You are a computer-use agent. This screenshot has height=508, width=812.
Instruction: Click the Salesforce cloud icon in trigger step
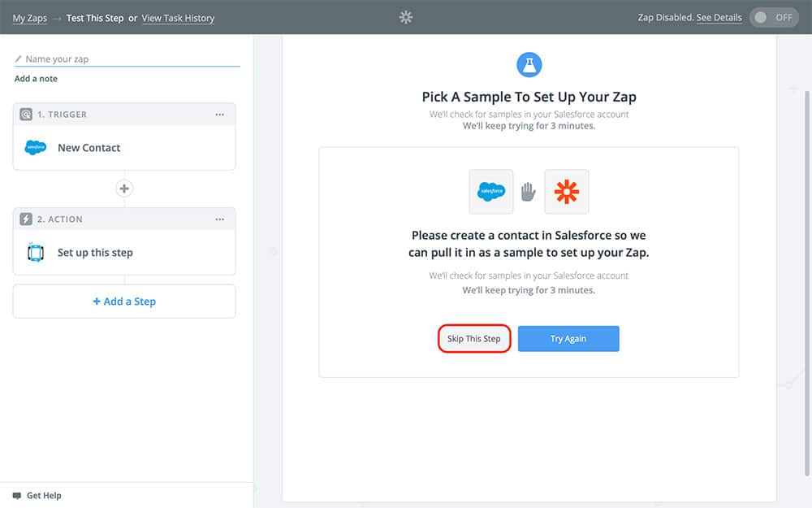36,148
